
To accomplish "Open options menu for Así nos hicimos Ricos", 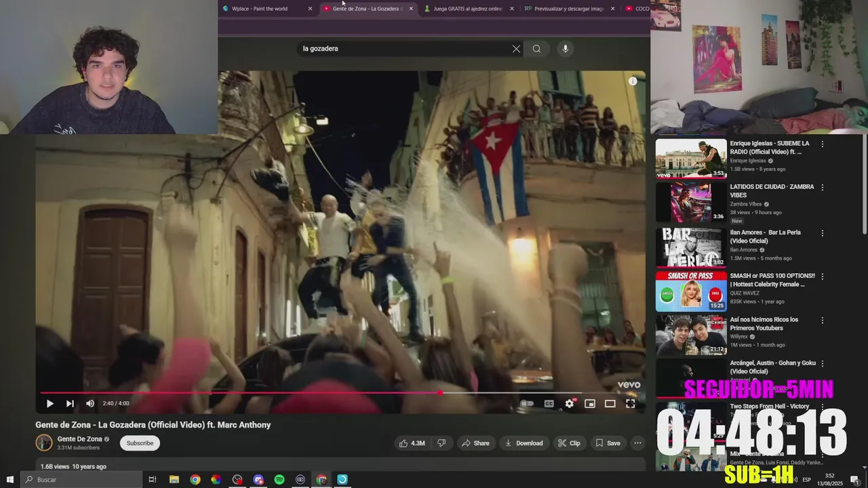I will click(x=823, y=320).
